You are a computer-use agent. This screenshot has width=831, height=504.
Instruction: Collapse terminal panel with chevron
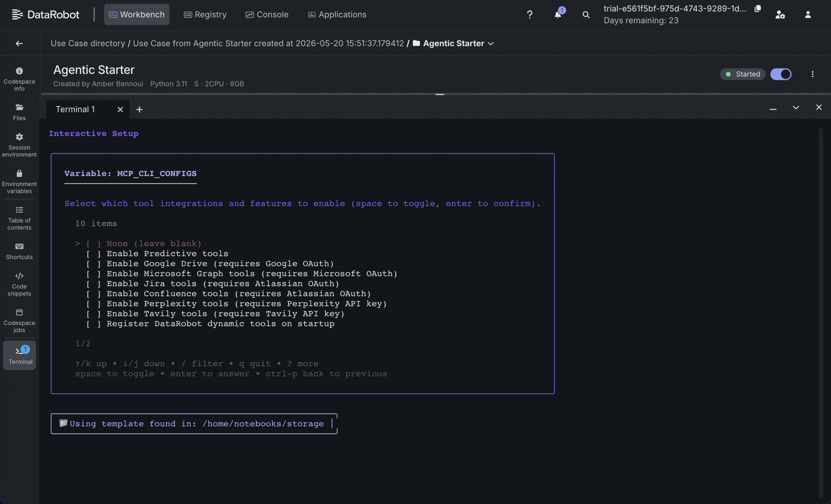tap(796, 108)
